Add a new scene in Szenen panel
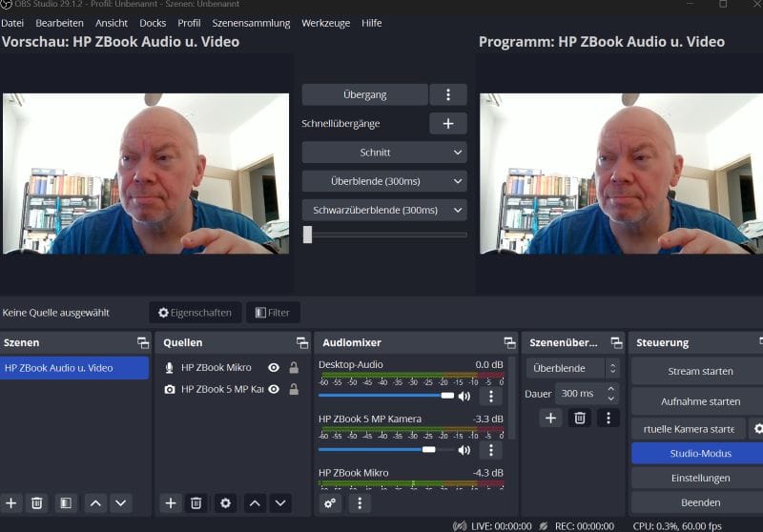 [x=11, y=502]
